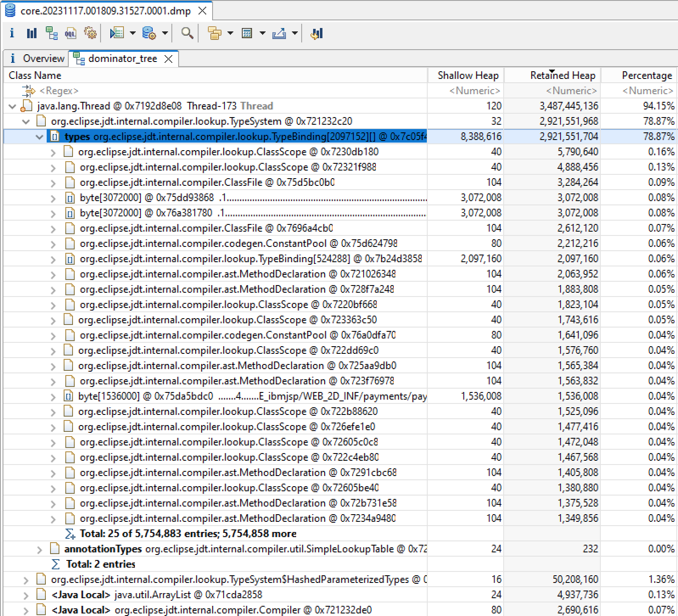This screenshot has height=616, width=678.
Task: Open the reports dropdown arrow
Action: (132, 33)
